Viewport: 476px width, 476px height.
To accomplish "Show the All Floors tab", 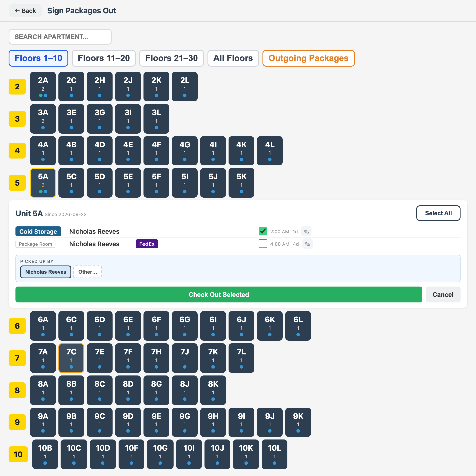I will click(233, 58).
